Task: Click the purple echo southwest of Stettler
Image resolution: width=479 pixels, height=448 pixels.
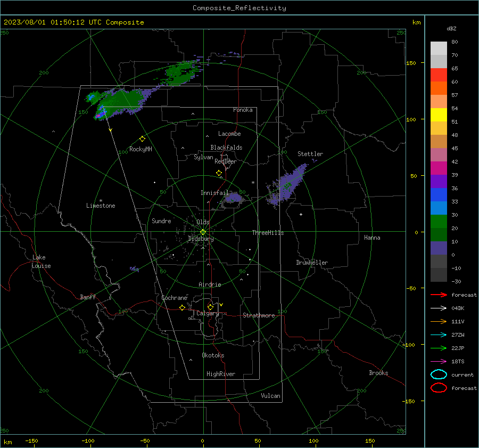Action: coord(287,185)
